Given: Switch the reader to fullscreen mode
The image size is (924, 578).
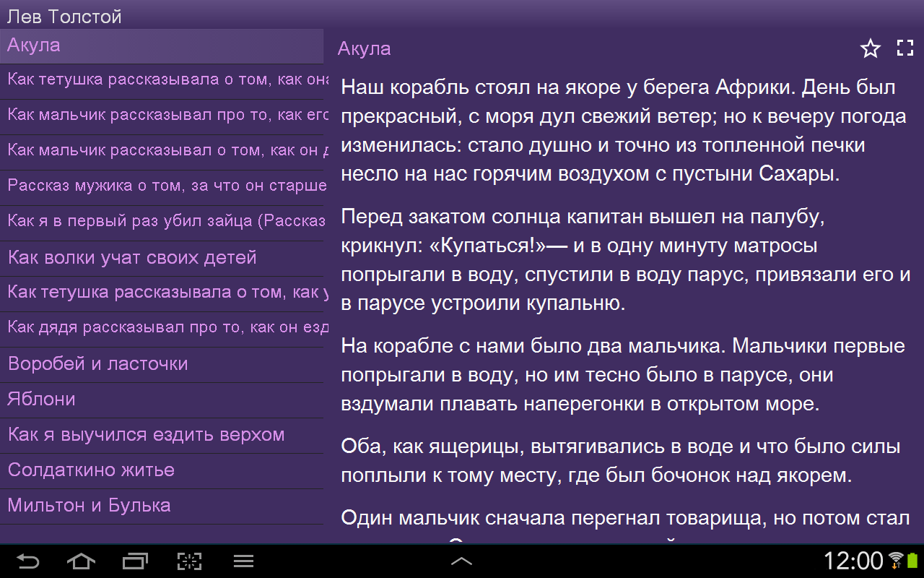Looking at the screenshot, I should [905, 48].
